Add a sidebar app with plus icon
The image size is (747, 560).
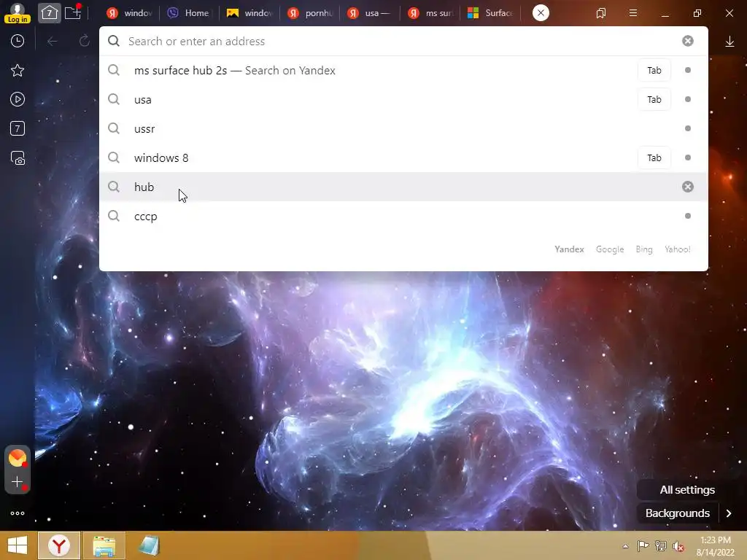pos(18,482)
